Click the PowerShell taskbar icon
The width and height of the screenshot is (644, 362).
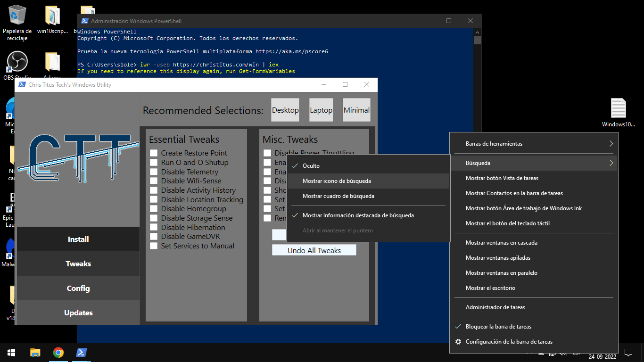(x=81, y=353)
